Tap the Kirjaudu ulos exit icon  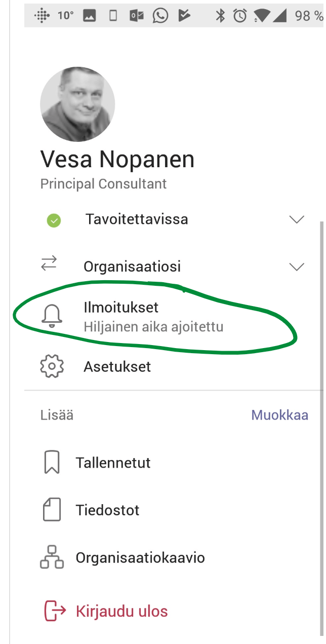pyautogui.click(x=55, y=611)
